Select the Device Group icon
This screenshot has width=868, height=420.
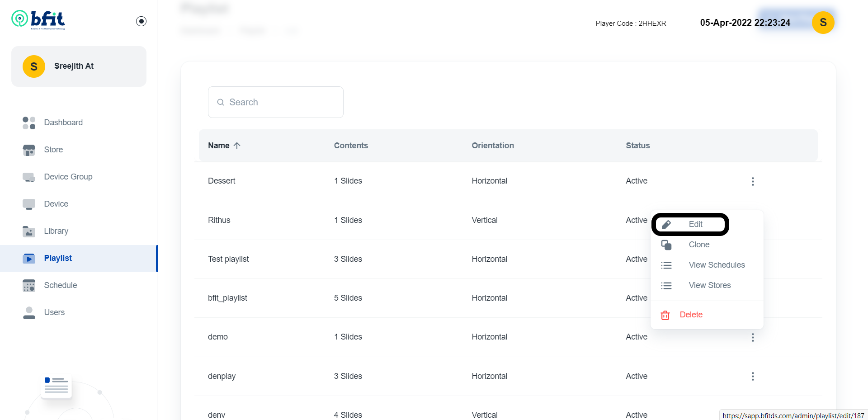coord(29,177)
